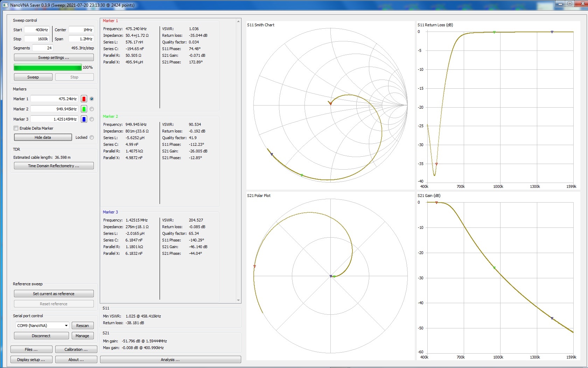Click the red Marker 1 color swatch
The height and width of the screenshot is (368, 588).
[84, 99]
